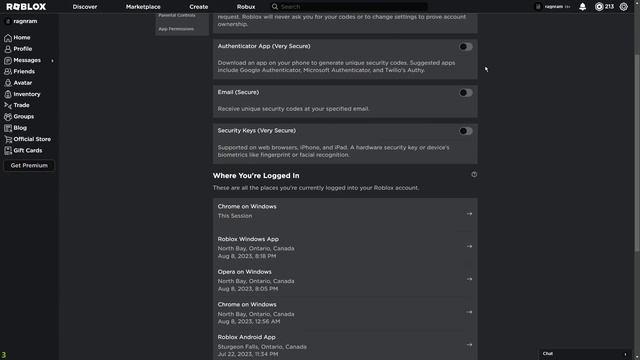Image resolution: width=640 pixels, height=360 pixels.
Task: Open the Profile sidebar icon
Action: 8,49
